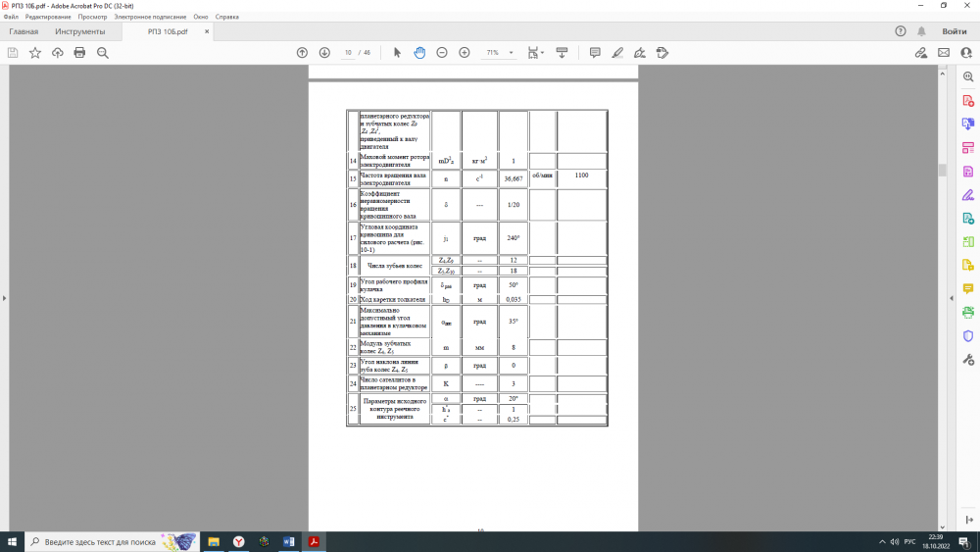Viewport: 980px width, 552px height.
Task: Click the Windows taskbar search box
Action: (113, 542)
